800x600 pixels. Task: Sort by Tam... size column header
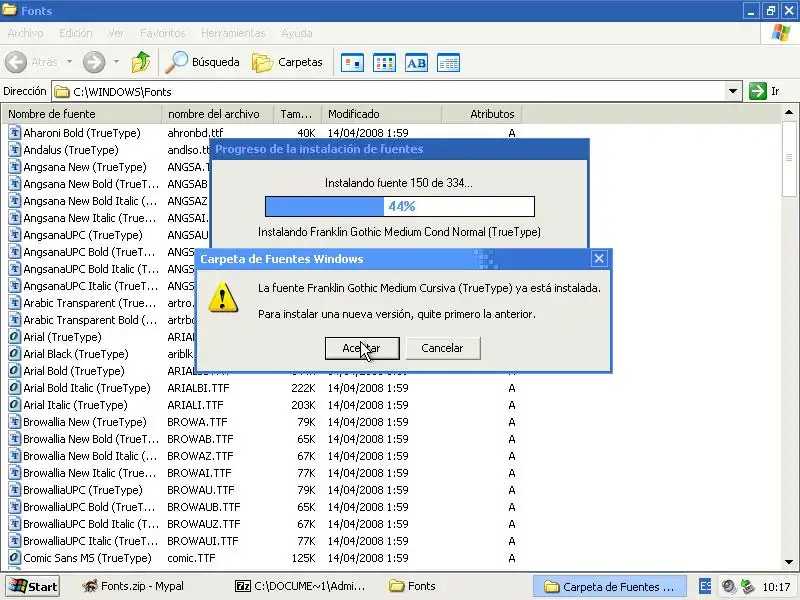(297, 114)
